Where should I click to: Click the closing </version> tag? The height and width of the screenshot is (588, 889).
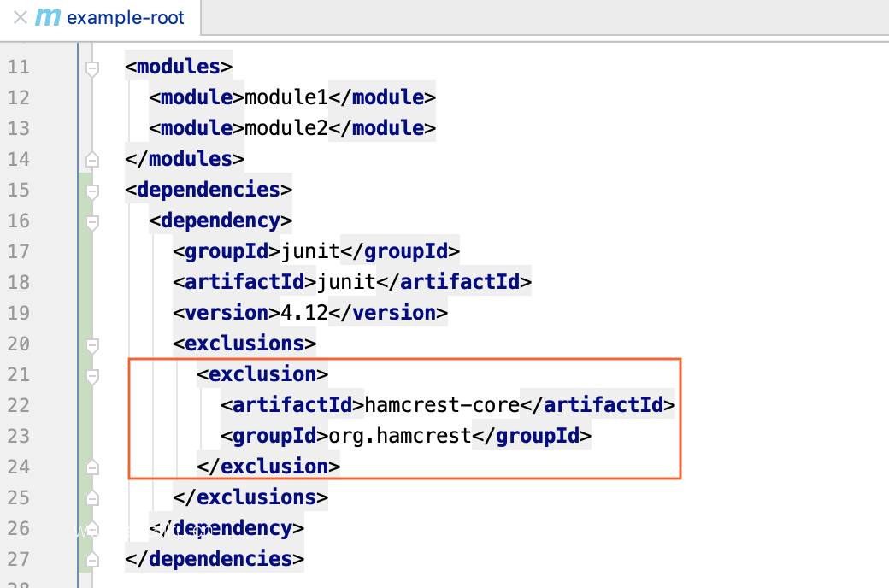click(388, 312)
